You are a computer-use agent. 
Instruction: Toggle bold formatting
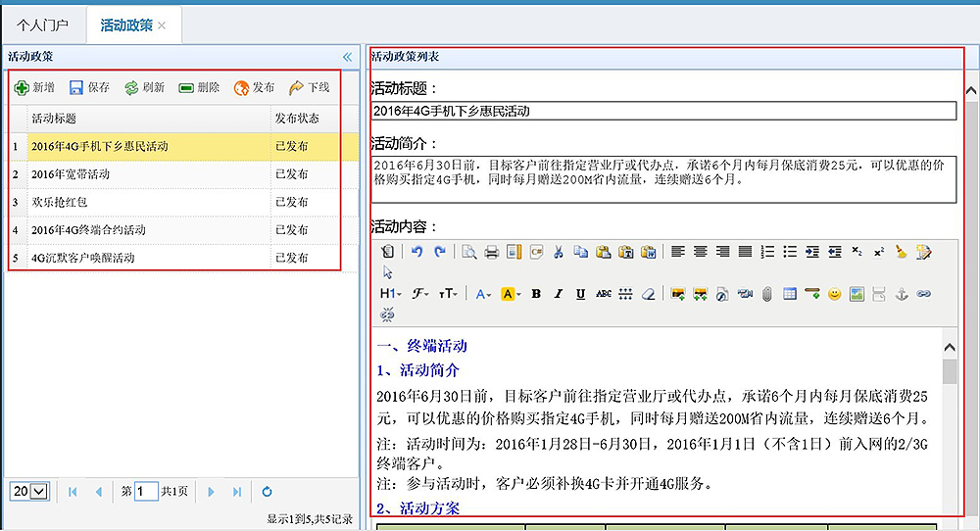(536, 294)
